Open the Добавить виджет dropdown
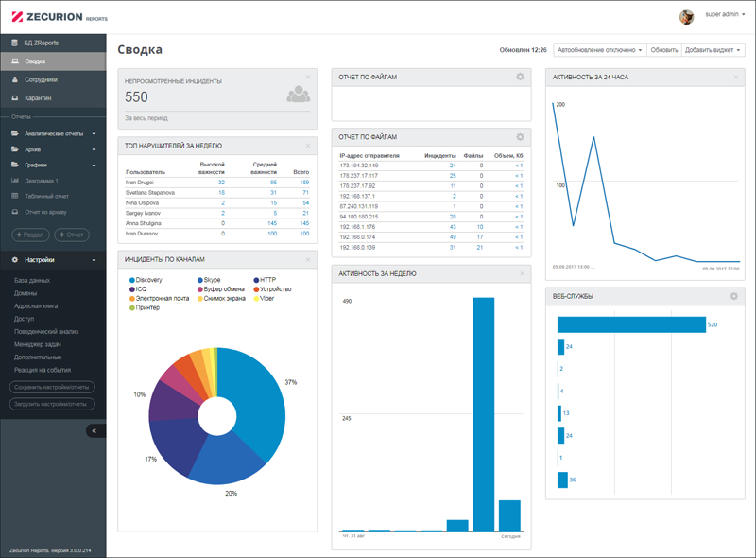Image resolution: width=756 pixels, height=558 pixels. (713, 50)
